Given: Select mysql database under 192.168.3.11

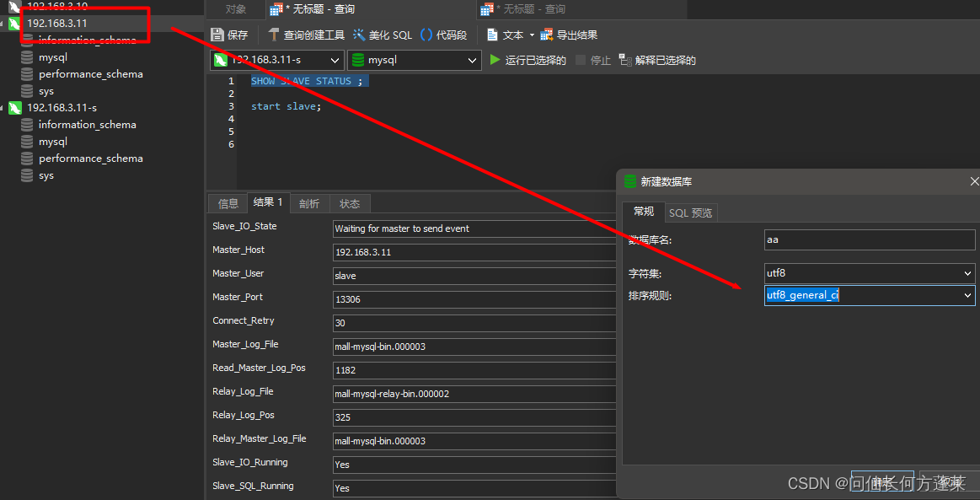Looking at the screenshot, I should pos(52,56).
